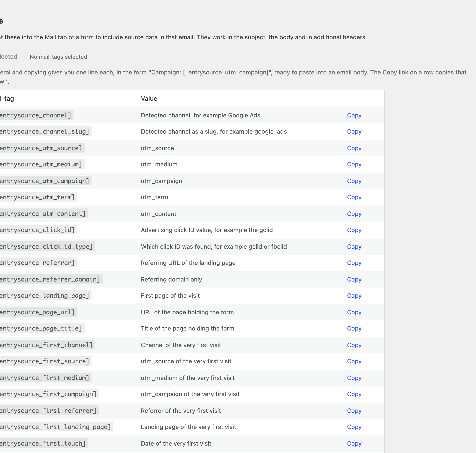Click the Value column header
The image size is (476, 453).
[x=149, y=99]
